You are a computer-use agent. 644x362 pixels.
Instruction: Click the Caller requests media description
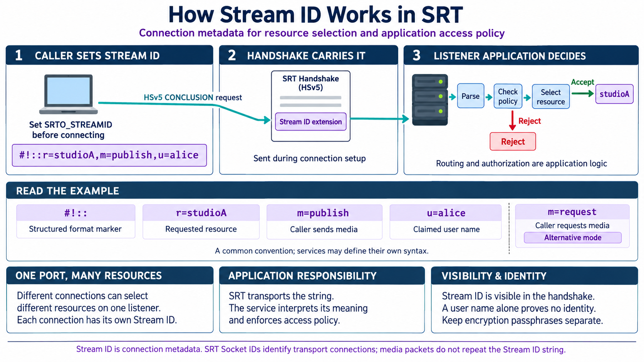tap(572, 225)
